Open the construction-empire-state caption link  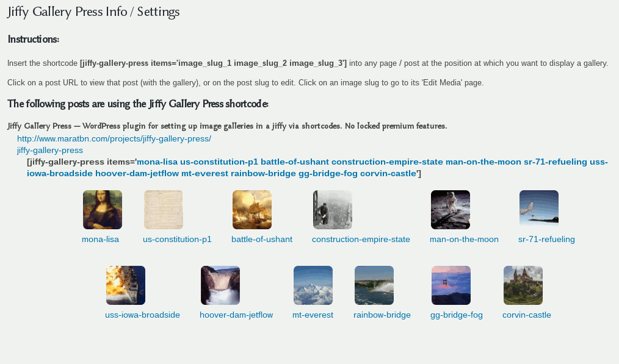pyautogui.click(x=361, y=239)
